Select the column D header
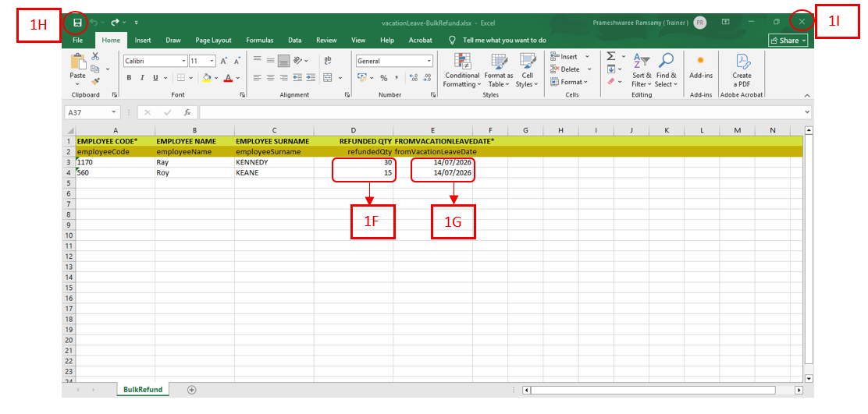This screenshot has height=414, width=868. tap(353, 130)
